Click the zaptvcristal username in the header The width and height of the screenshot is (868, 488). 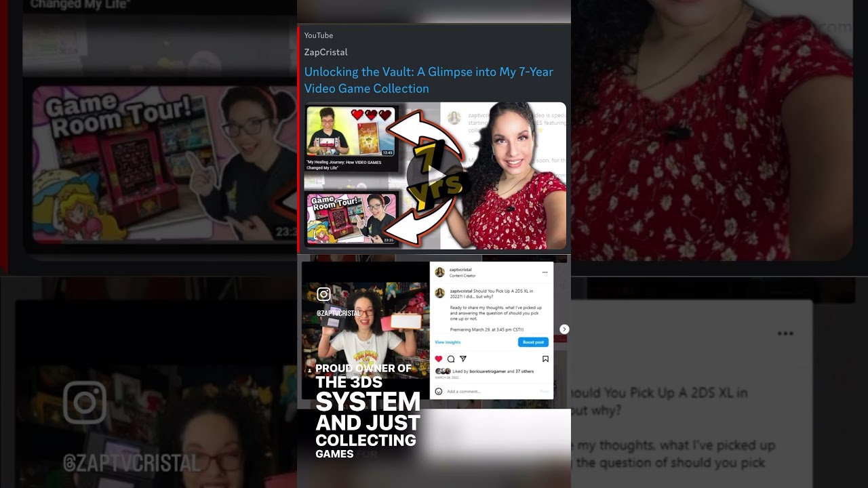460,270
